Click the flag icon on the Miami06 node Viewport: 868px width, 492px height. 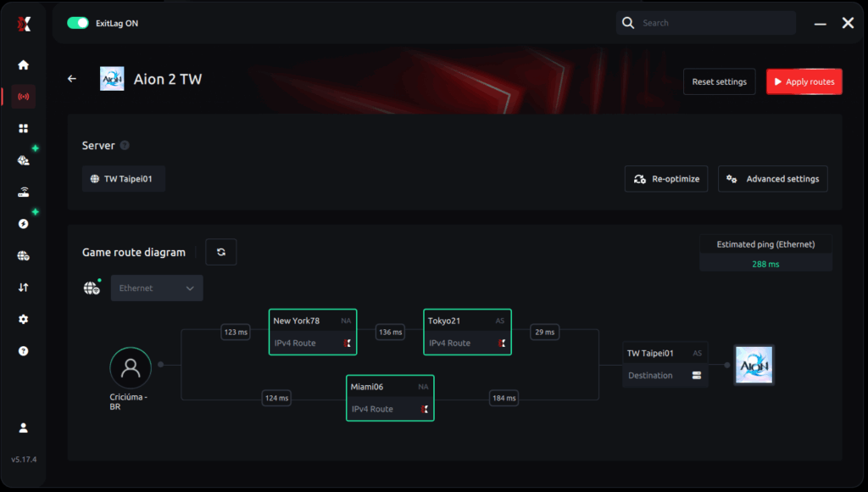point(424,409)
